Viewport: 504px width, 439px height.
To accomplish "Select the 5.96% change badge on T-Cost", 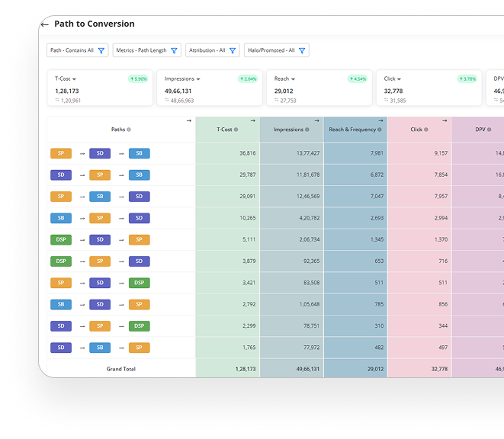I will (137, 79).
